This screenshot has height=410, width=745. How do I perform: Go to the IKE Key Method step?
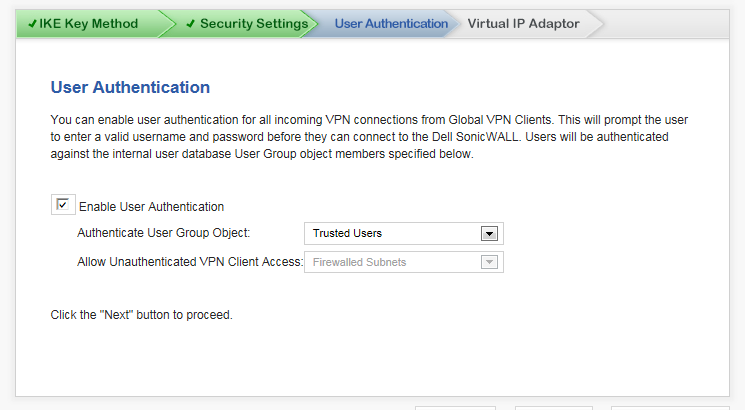[88, 23]
